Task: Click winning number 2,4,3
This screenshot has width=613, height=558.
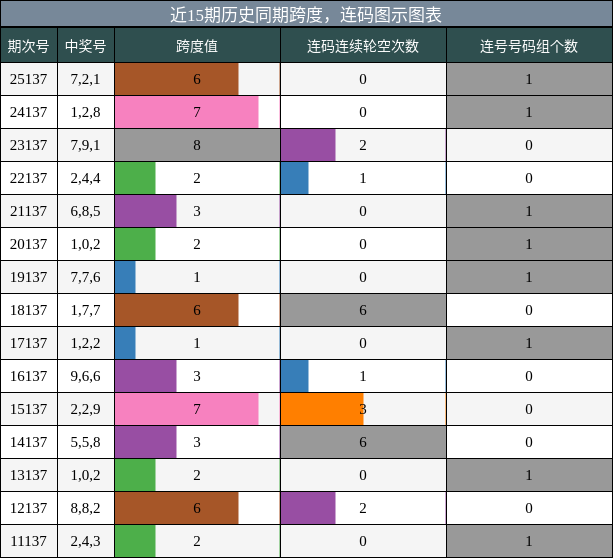Action: 86,541
